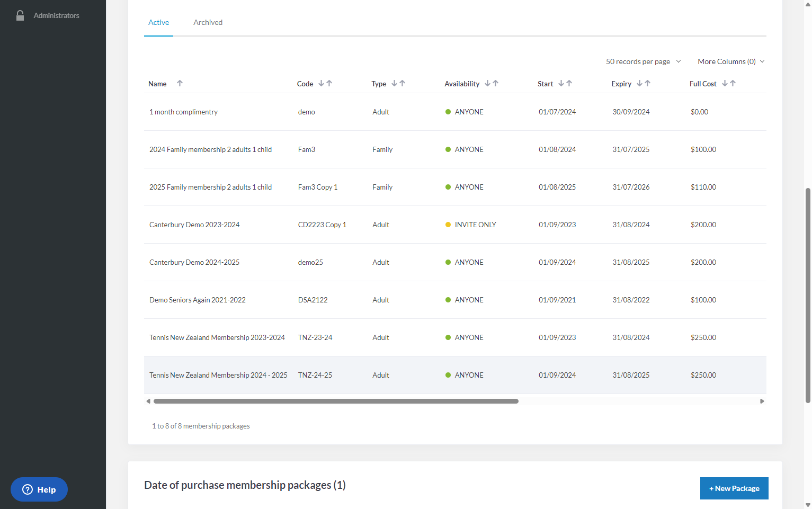Sort Expiry column descending arrow
The image size is (812, 509).
click(x=639, y=83)
